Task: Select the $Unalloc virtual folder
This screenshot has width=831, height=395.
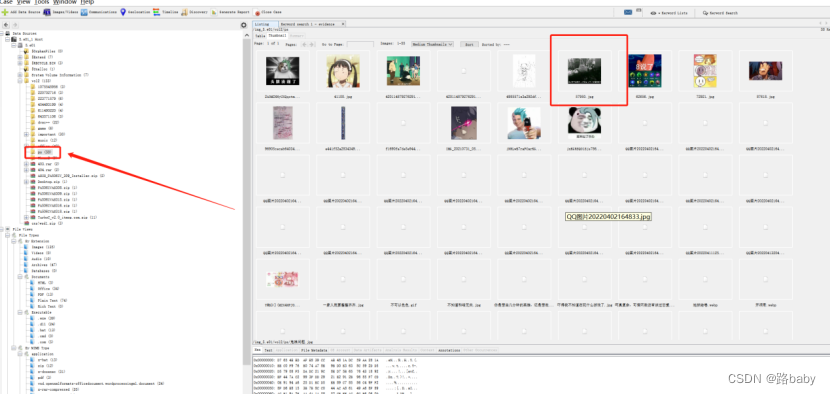Action: [x=39, y=69]
